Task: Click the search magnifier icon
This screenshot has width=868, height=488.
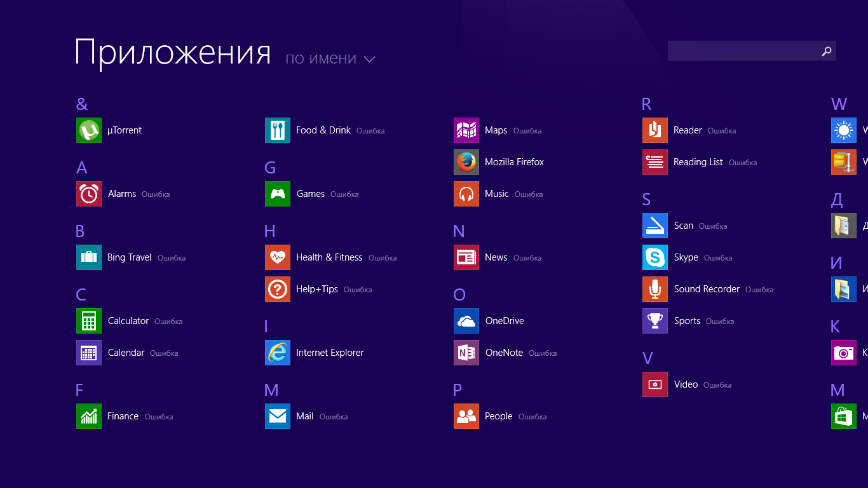Action: click(826, 51)
